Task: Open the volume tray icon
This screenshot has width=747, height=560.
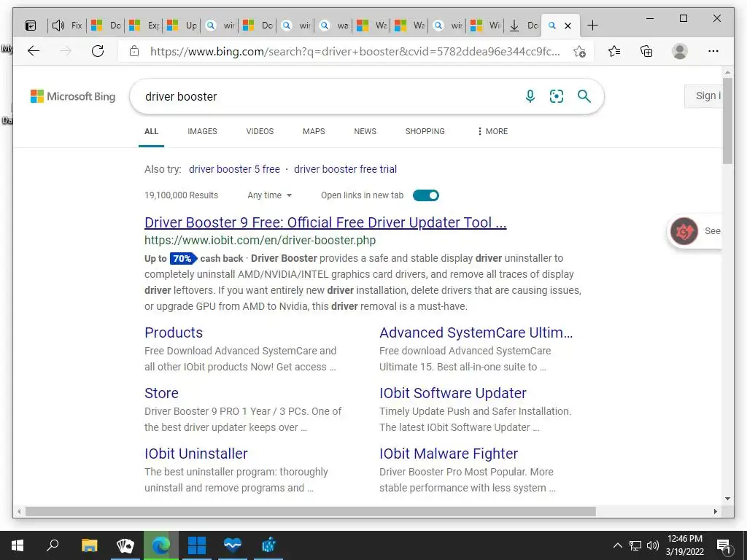Action: (652, 545)
